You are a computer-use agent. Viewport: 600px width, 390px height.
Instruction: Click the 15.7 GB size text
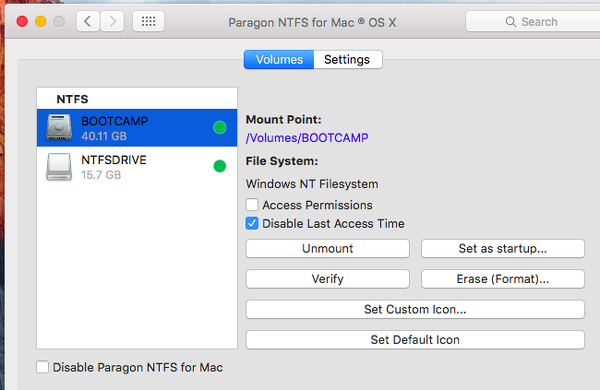click(101, 175)
